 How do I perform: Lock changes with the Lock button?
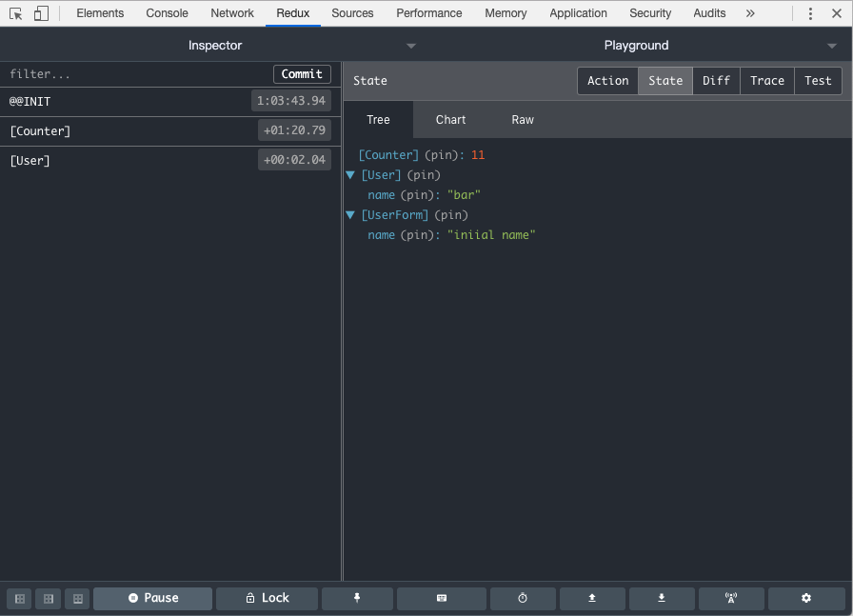pyautogui.click(x=268, y=598)
